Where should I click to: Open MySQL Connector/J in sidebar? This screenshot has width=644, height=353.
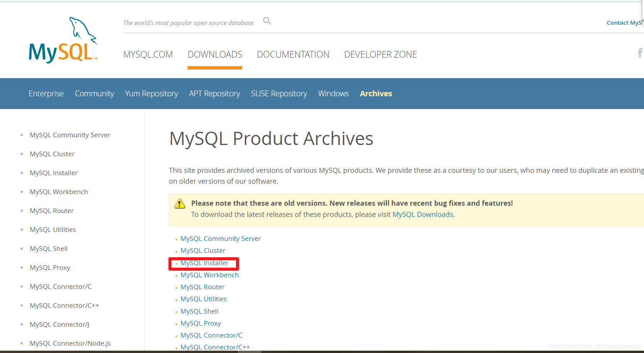(59, 324)
